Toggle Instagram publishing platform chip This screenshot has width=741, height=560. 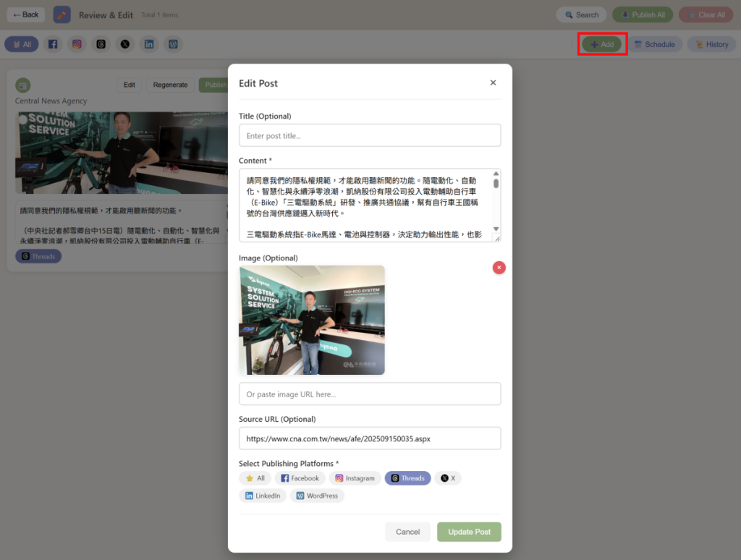pyautogui.click(x=355, y=478)
